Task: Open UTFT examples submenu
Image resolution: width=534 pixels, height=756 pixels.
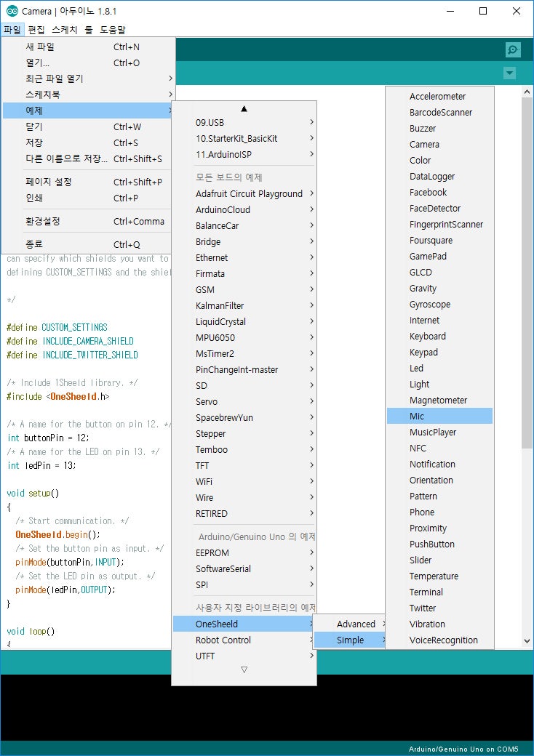Action: pos(244,656)
